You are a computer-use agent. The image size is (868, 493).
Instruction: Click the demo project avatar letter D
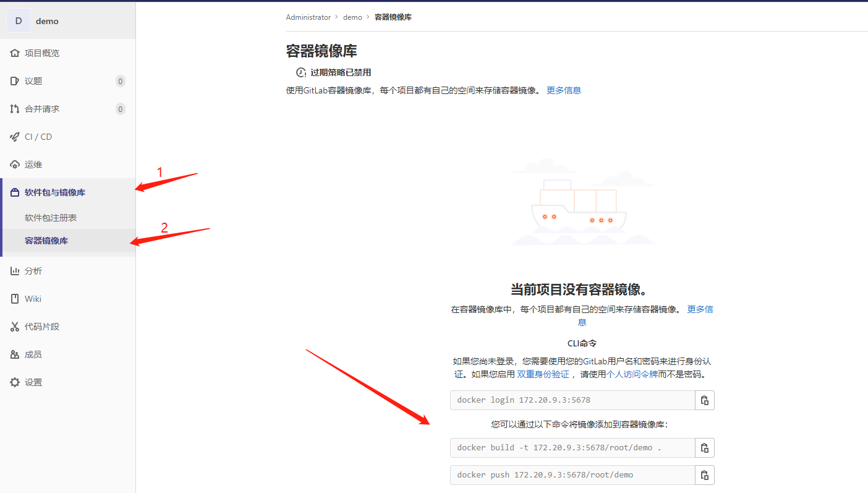pyautogui.click(x=19, y=20)
